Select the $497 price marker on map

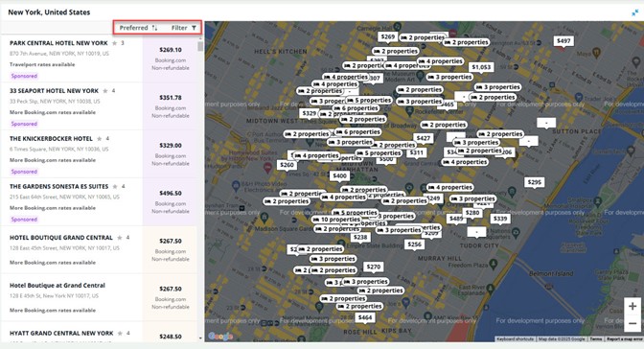pos(563,40)
